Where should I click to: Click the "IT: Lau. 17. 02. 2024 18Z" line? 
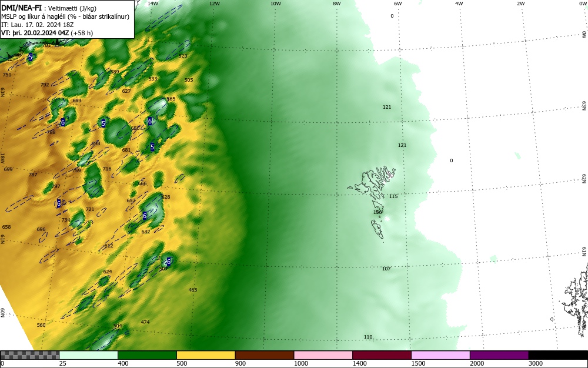point(38,25)
